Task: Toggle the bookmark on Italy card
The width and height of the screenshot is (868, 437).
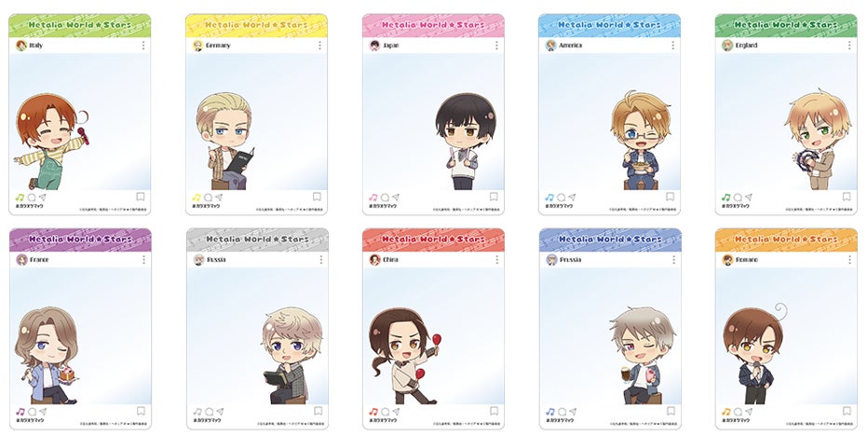Action: pyautogui.click(x=140, y=197)
